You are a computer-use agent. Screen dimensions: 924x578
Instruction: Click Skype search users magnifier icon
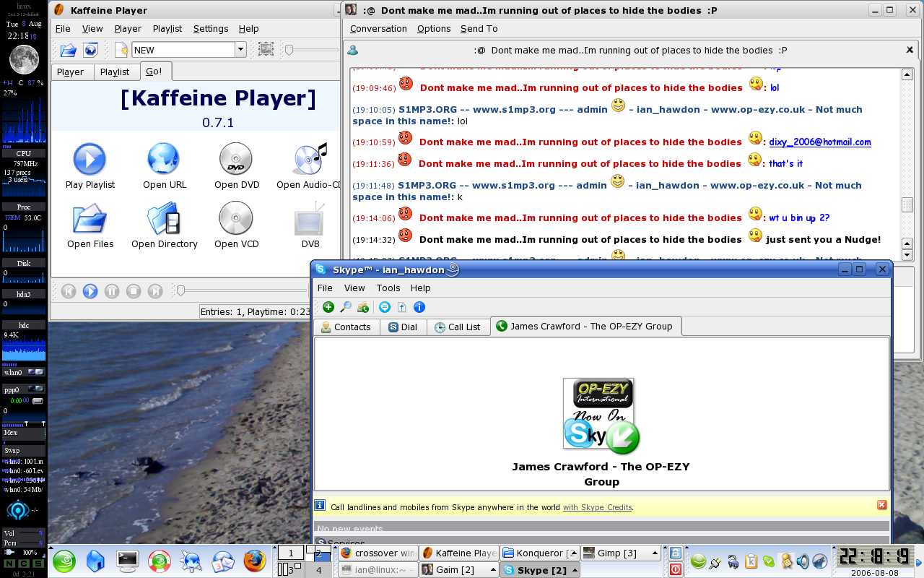tap(346, 307)
